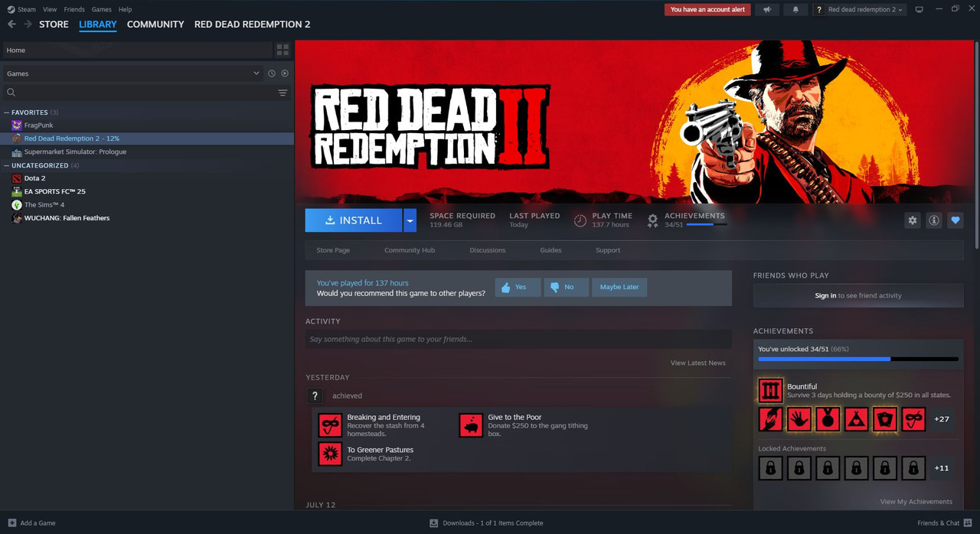Screen dimensions: 980x534
Task: Open the announcements megaphone icon
Action: pyautogui.click(x=767, y=10)
